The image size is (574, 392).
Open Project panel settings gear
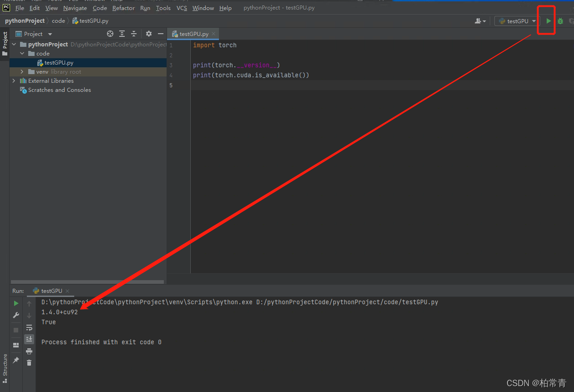148,34
